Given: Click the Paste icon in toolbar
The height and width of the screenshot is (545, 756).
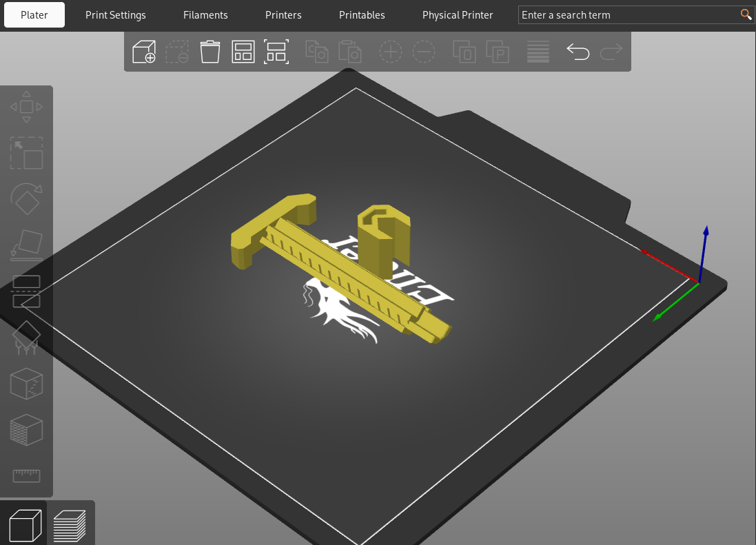Looking at the screenshot, I should click(350, 52).
